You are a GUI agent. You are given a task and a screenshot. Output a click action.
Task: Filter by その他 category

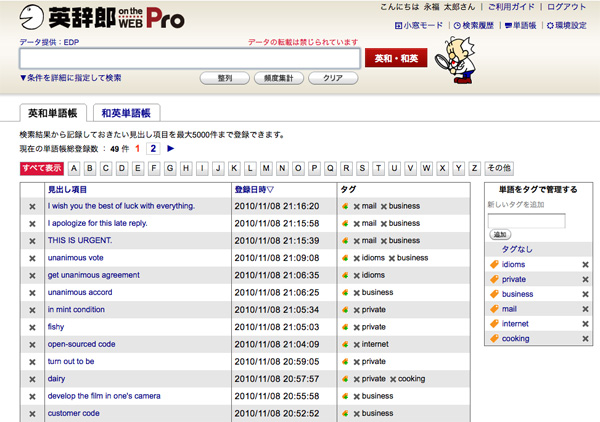499,168
